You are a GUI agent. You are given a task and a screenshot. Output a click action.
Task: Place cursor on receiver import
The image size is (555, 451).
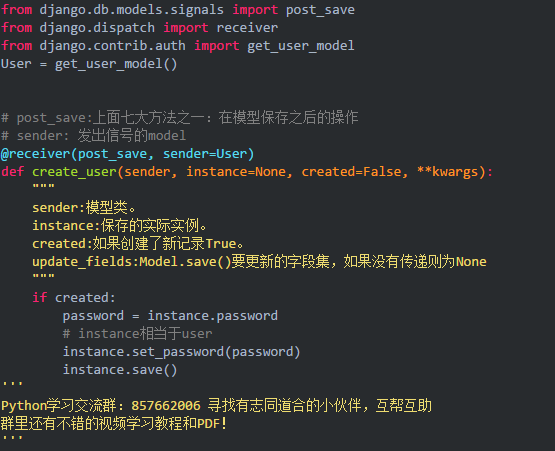(247, 28)
